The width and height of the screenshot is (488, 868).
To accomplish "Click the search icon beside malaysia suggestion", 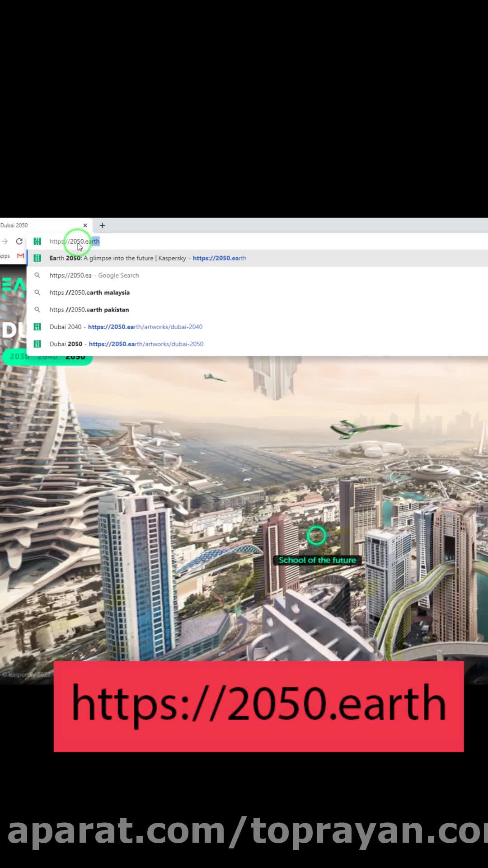I will click(38, 292).
